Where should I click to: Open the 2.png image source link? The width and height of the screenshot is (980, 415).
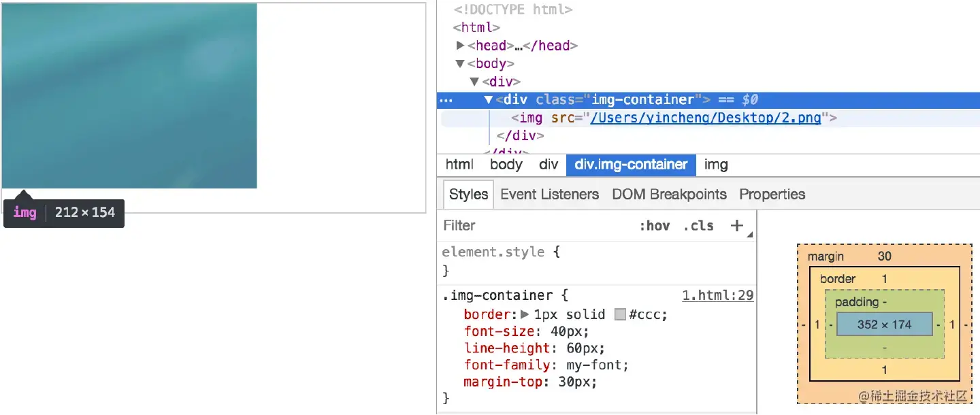coord(706,118)
